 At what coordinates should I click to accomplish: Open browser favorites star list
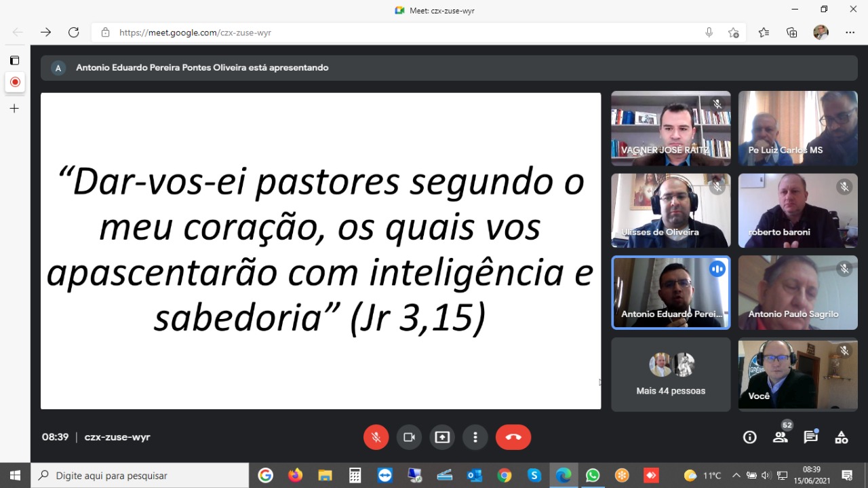tap(764, 33)
